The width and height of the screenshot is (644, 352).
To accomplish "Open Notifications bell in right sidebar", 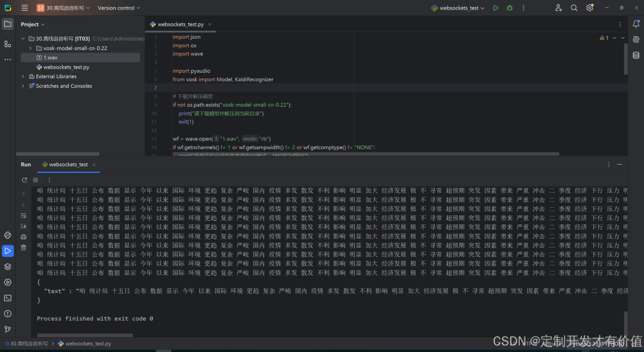I will pos(636,24).
